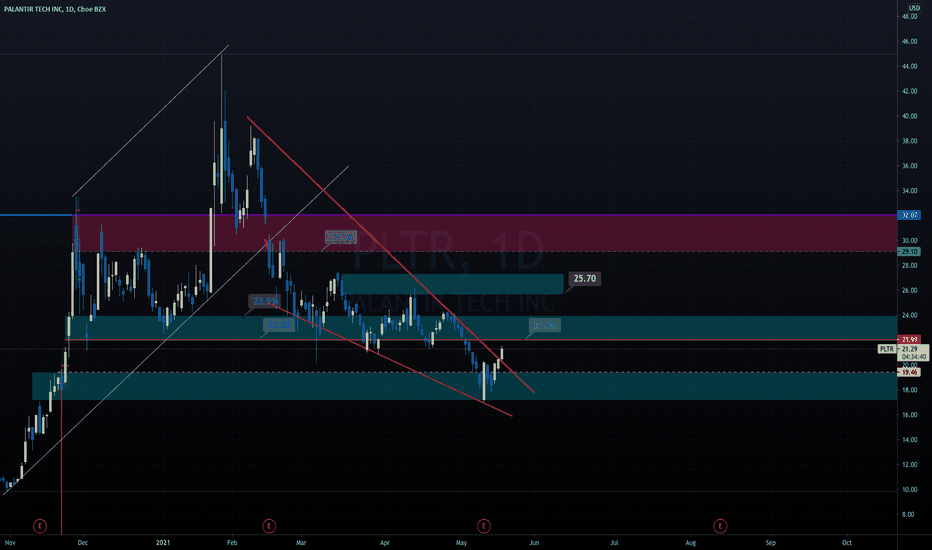Select the 29.06 price callout label
932x550 pixels.
click(x=341, y=237)
